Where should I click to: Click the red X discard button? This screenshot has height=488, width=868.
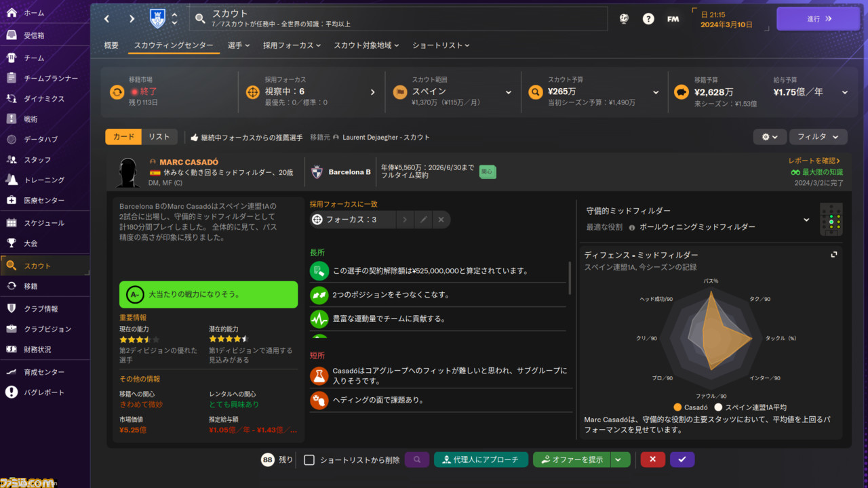(652, 460)
